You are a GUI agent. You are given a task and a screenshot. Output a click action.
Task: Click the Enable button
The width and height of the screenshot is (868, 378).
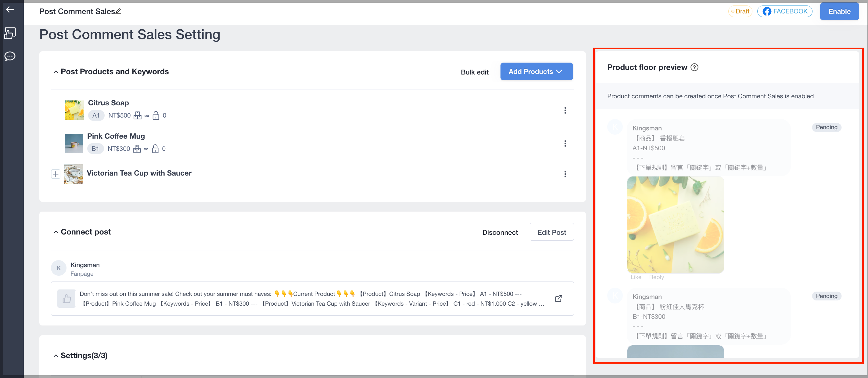(839, 11)
